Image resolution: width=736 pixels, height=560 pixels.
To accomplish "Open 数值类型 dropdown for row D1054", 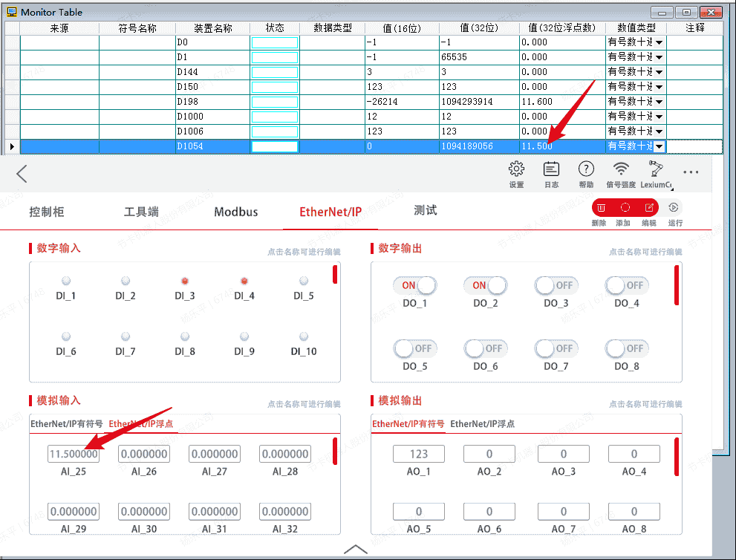I will 659,147.
